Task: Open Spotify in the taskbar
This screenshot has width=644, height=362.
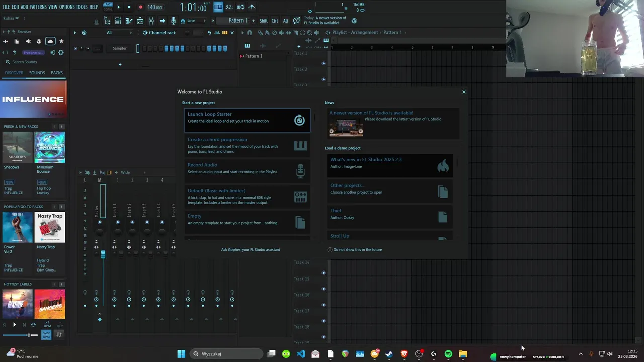Action: coord(448,354)
